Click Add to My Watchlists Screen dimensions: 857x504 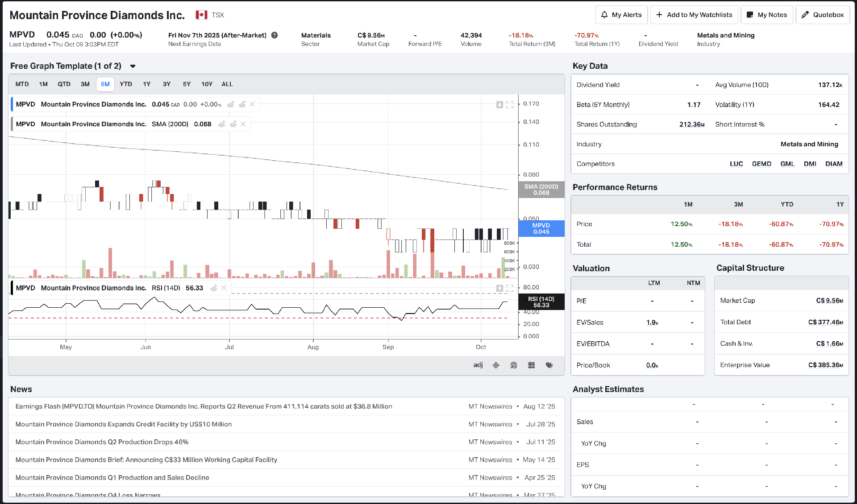click(694, 15)
